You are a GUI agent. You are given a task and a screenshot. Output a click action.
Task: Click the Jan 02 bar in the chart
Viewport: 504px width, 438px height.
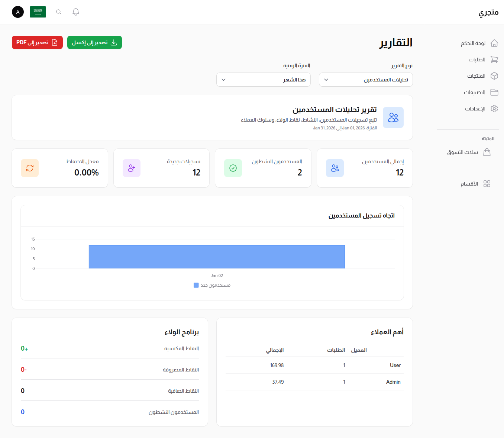(x=217, y=257)
